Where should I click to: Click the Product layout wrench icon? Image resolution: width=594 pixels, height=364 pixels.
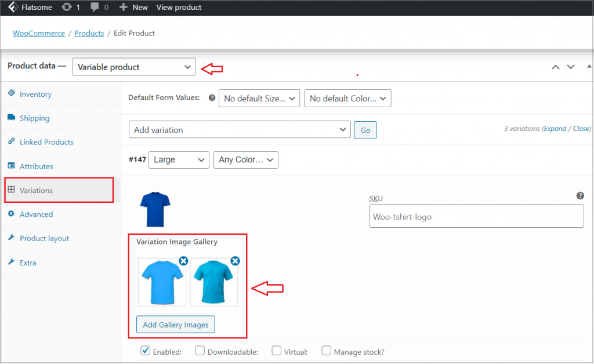[x=12, y=238]
